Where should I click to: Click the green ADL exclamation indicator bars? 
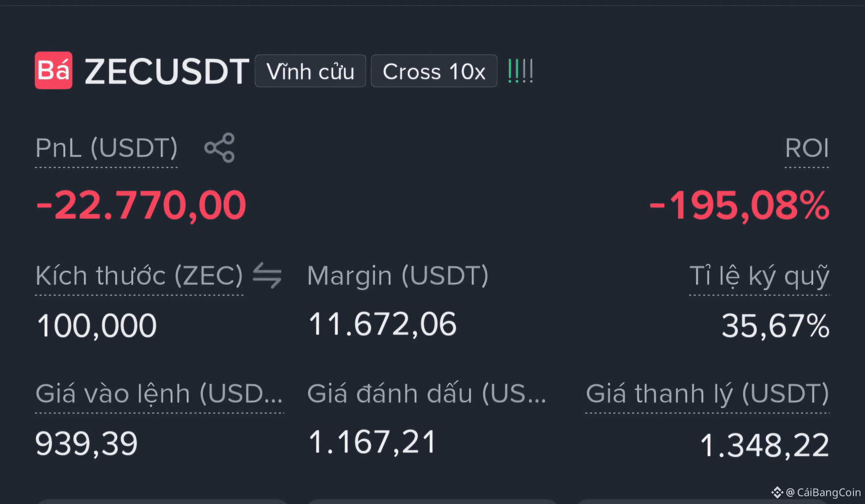click(x=521, y=71)
